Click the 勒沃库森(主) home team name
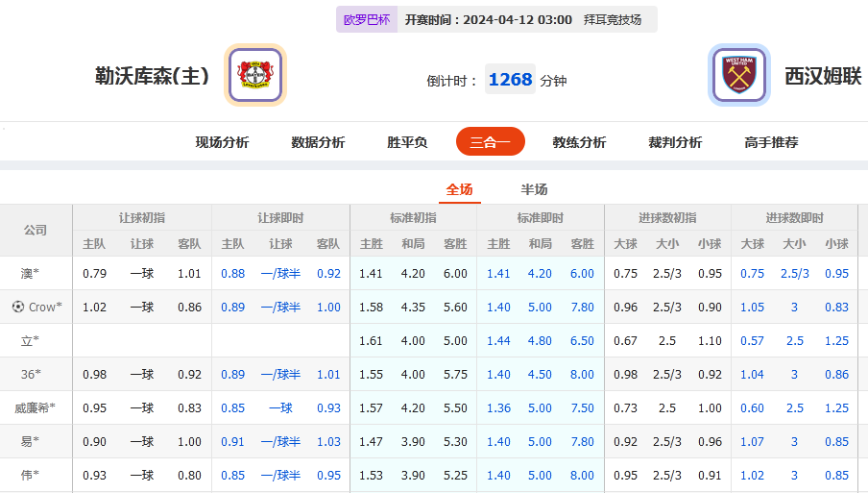Image resolution: width=868 pixels, height=493 pixels. coord(152,76)
